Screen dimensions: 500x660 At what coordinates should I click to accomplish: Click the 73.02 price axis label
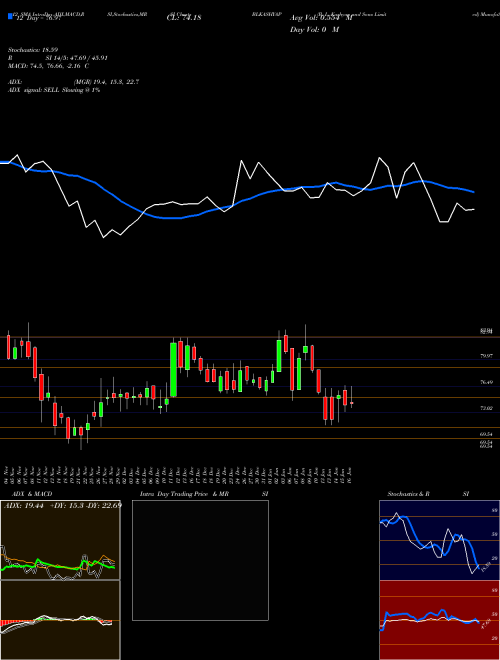pos(486,408)
